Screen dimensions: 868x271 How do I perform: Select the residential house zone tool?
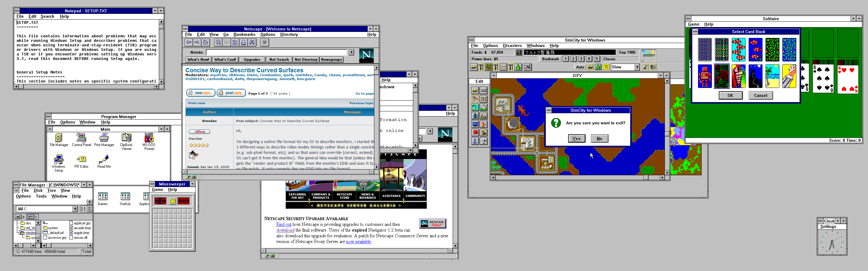pyautogui.click(x=483, y=107)
